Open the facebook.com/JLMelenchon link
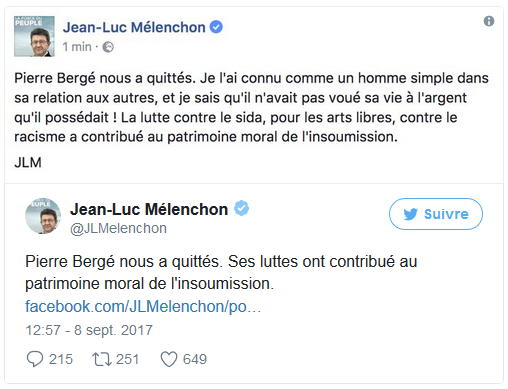 (x=143, y=306)
